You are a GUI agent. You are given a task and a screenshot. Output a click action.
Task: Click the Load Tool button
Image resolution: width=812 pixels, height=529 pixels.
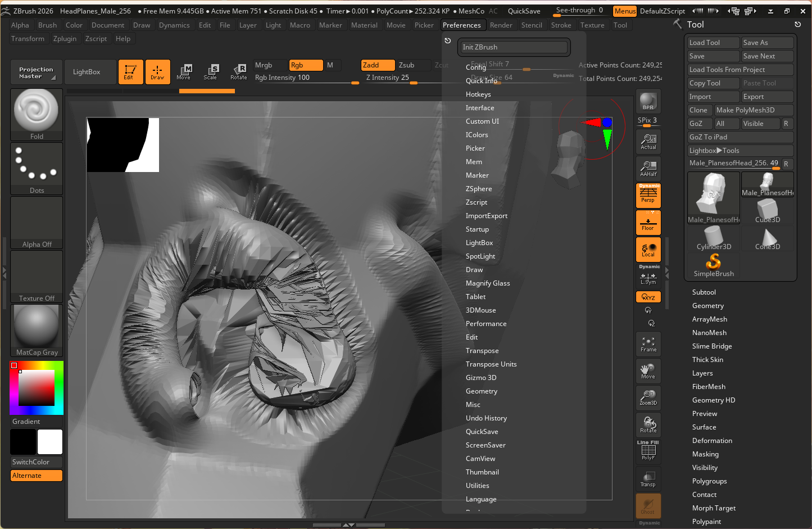pos(714,43)
